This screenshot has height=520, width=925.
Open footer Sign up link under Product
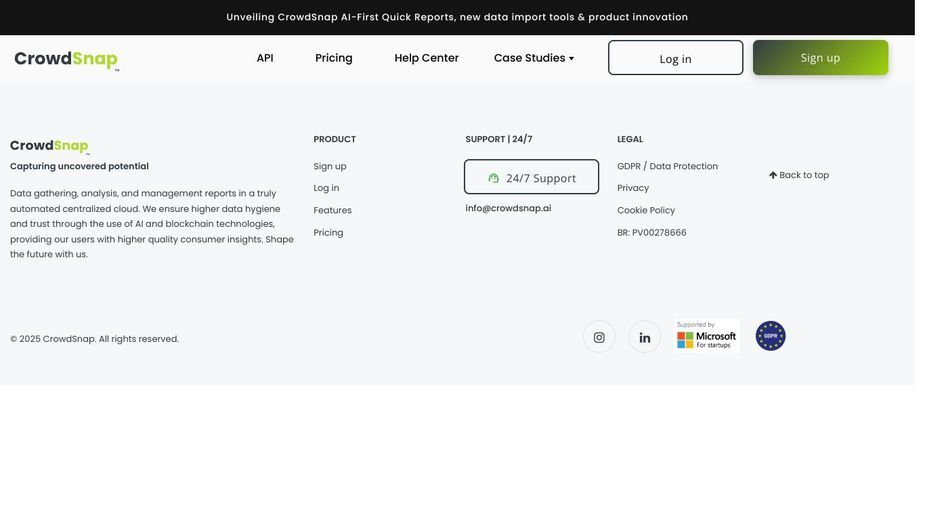tap(330, 166)
